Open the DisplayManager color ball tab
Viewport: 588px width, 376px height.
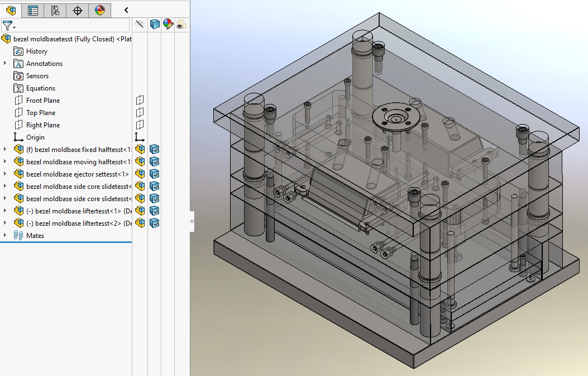pyautogui.click(x=99, y=10)
